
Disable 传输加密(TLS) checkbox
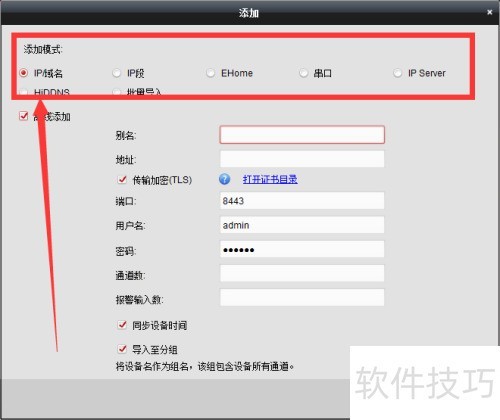pos(122,180)
